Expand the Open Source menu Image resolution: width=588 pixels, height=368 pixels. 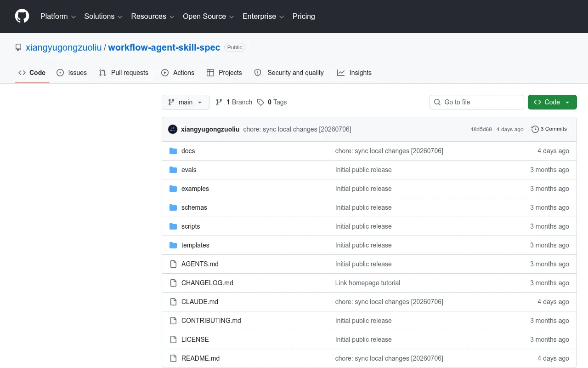coord(209,16)
